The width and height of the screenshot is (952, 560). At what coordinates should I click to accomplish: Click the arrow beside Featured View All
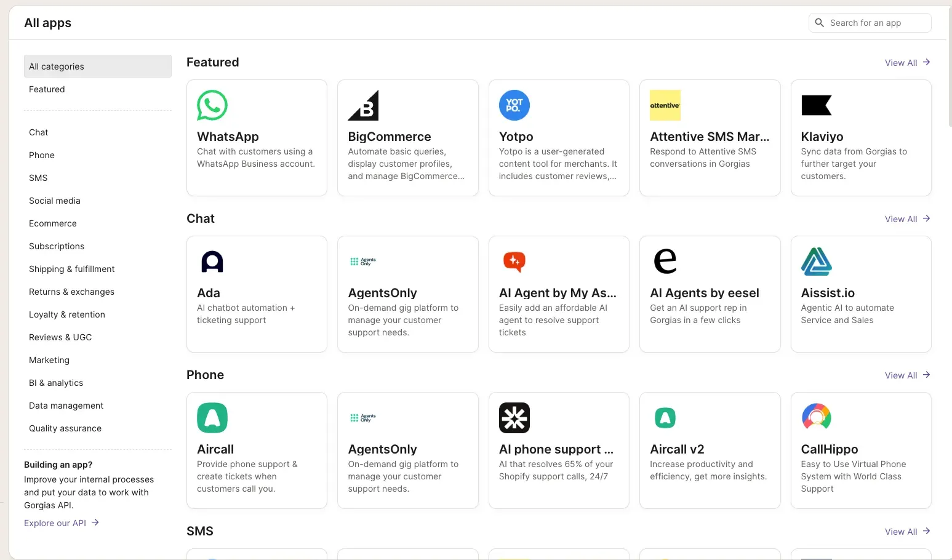click(x=926, y=62)
